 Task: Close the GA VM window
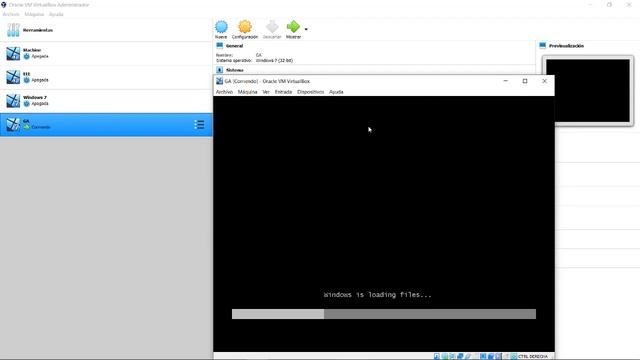[x=544, y=81]
